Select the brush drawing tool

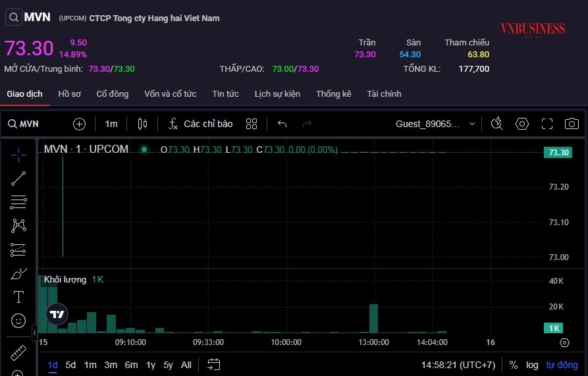point(18,274)
